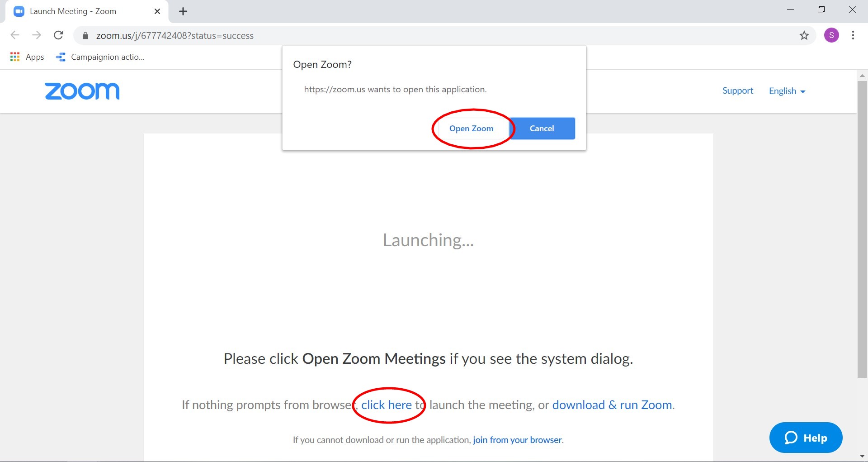The height and width of the screenshot is (462, 868).
Task: Click the purple profile avatar icon
Action: point(832,35)
